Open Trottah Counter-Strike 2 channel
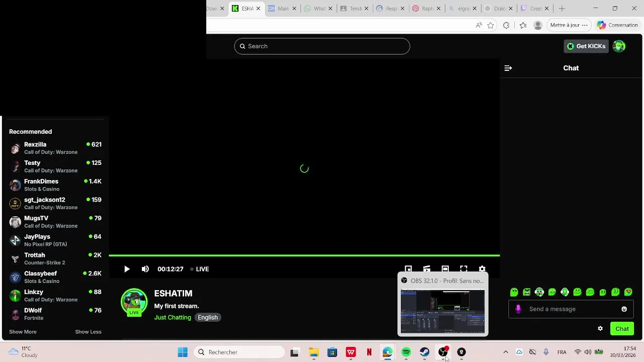Viewport: 644px width, 362px height. pyautogui.click(x=55, y=259)
